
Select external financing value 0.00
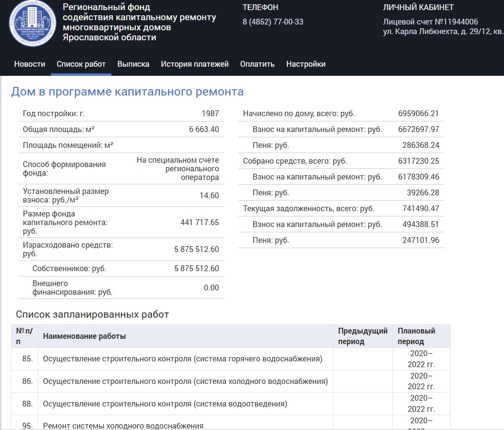click(x=211, y=288)
